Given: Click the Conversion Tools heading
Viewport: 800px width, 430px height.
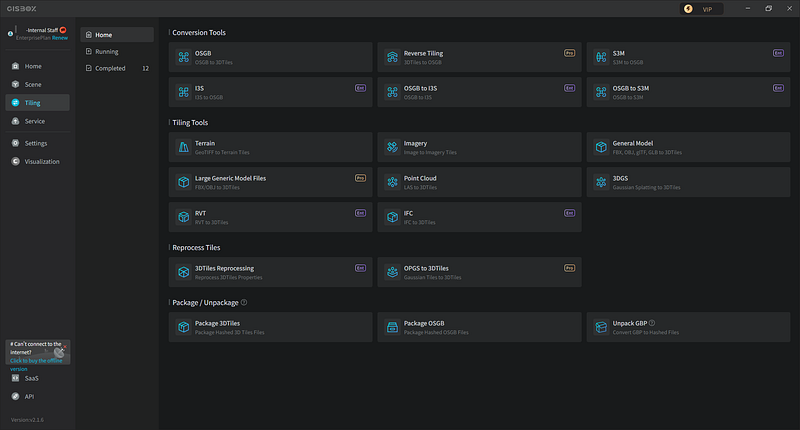Looking at the screenshot, I should (x=199, y=33).
